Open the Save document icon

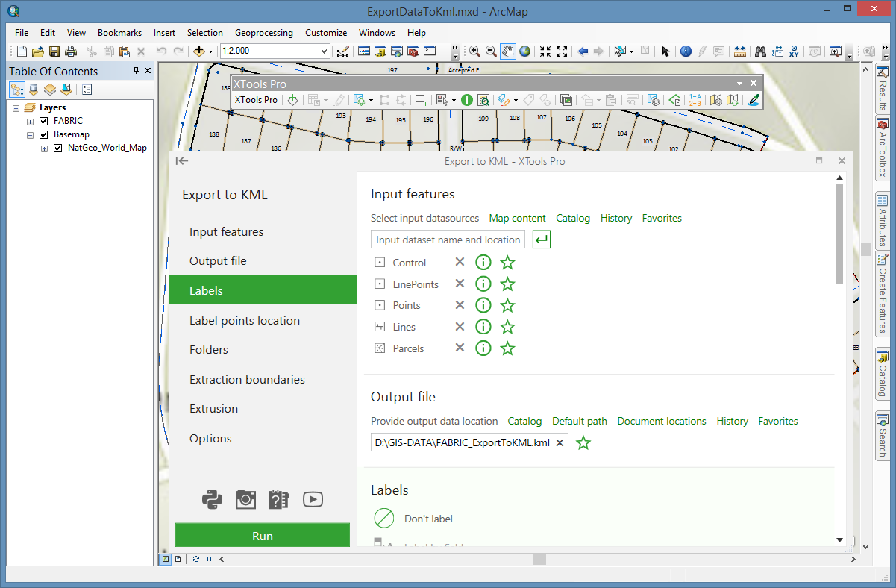[54, 51]
